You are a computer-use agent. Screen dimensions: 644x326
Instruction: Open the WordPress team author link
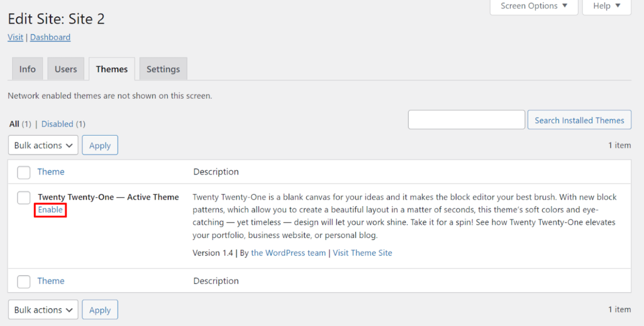[x=288, y=253]
